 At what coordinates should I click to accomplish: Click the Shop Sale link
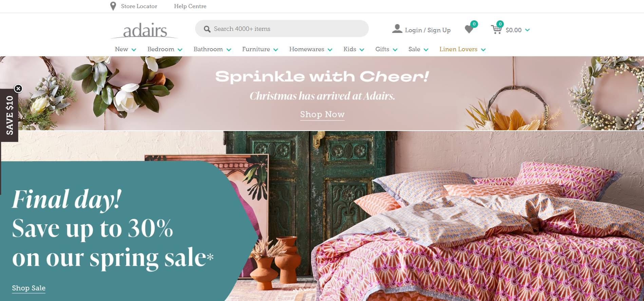point(29,288)
